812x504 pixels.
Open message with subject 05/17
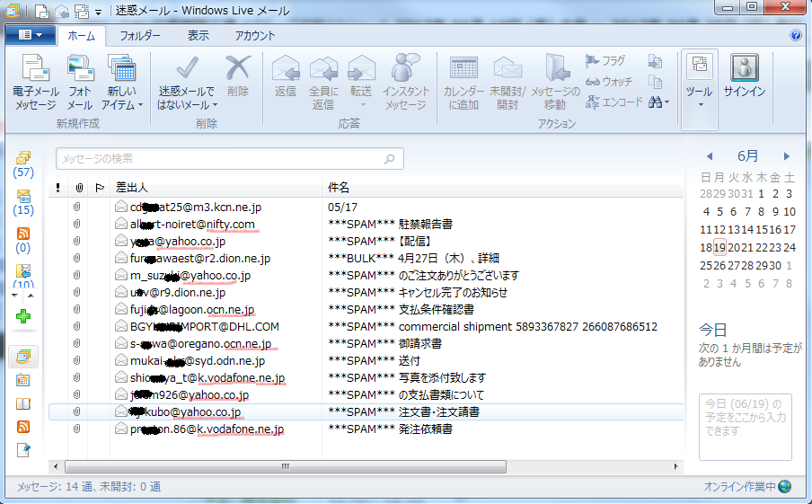(366, 208)
